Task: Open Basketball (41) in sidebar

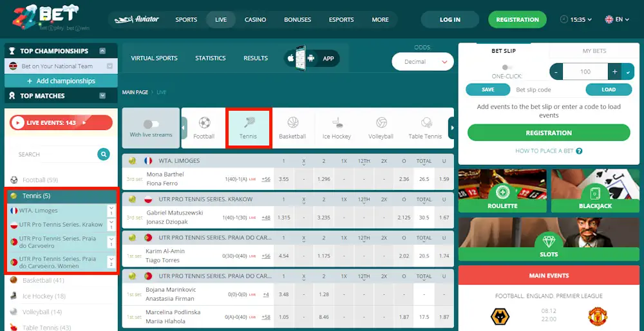Action: click(x=43, y=281)
